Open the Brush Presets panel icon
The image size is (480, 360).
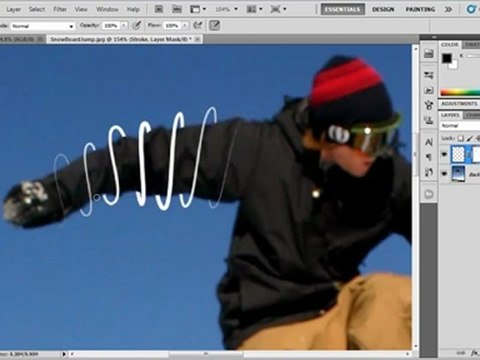[429, 76]
